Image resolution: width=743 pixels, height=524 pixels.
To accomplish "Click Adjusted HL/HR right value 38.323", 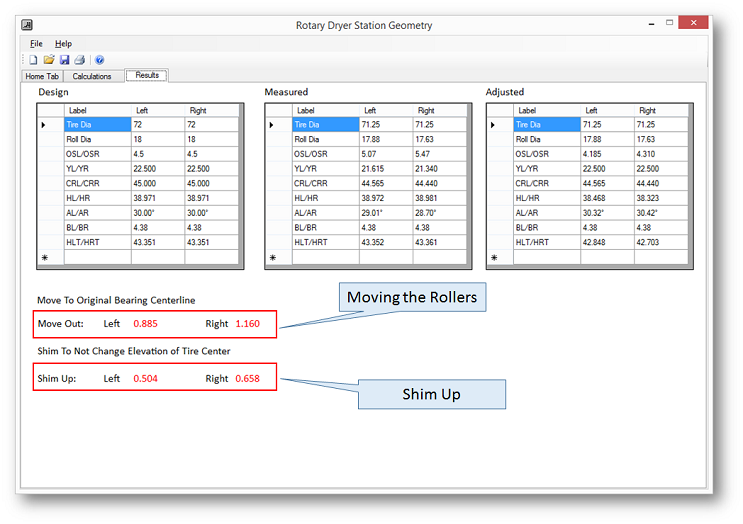I will (x=661, y=198).
